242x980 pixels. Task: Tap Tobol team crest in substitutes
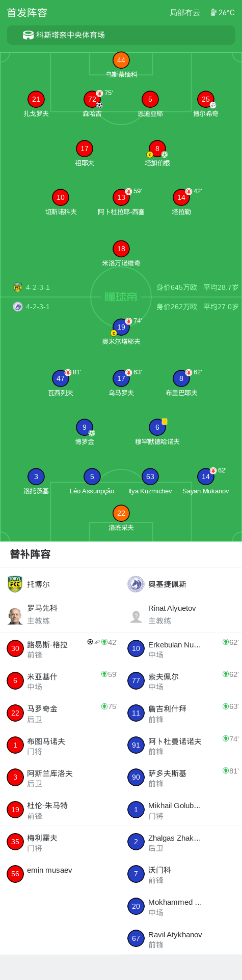click(x=15, y=584)
